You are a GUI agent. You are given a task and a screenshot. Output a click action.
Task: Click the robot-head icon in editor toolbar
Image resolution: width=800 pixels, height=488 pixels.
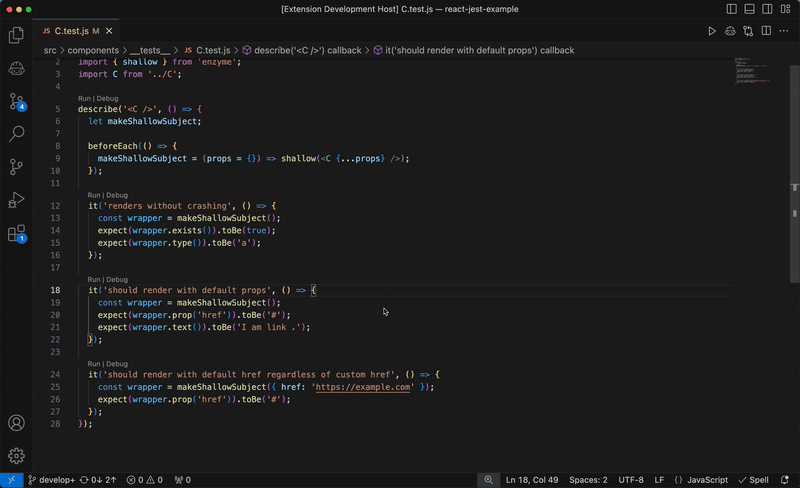pos(730,31)
